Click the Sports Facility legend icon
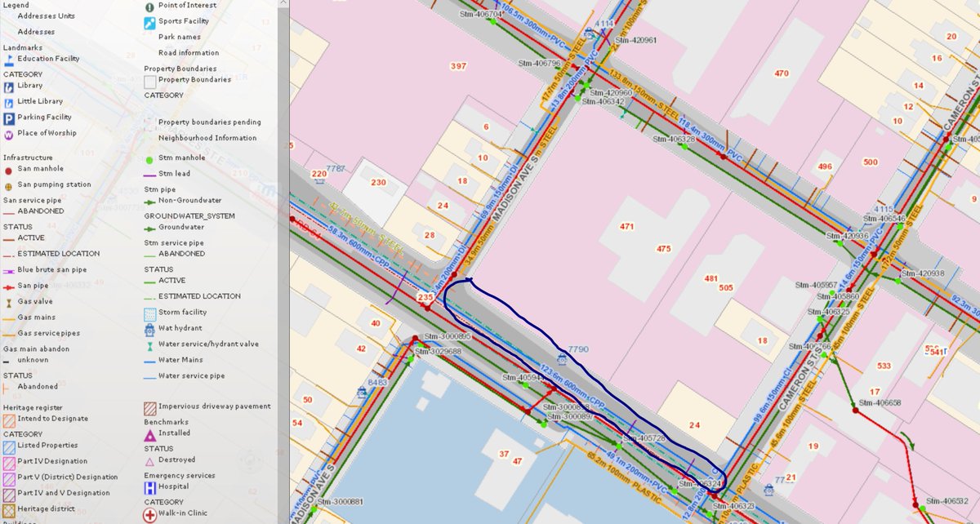 coord(150,22)
